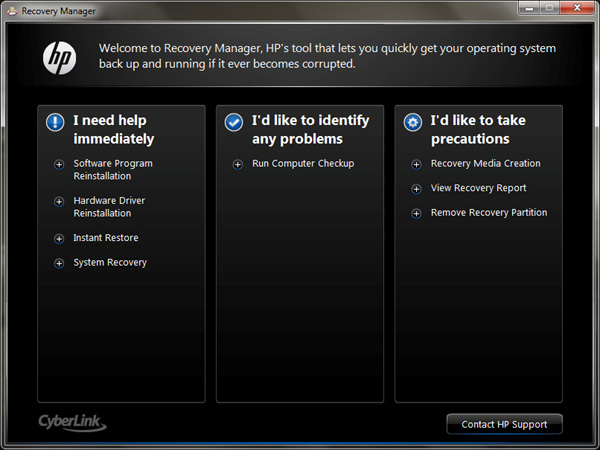Run Computer Checkup
Viewport: 600px width, 450px height.
(303, 164)
